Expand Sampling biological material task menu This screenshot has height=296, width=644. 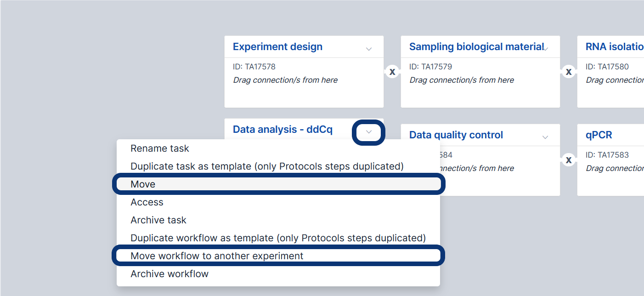click(545, 49)
